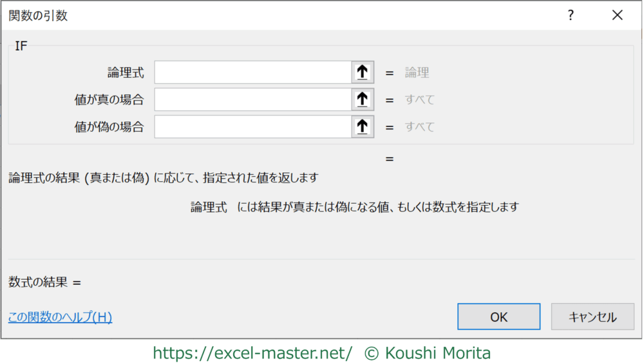Screen dimensions: 644x363
Task: Click the 関数の引数 title bar text
Action: (x=38, y=16)
